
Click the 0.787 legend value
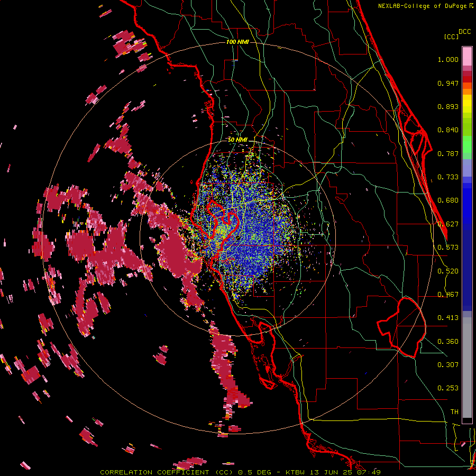448,153
